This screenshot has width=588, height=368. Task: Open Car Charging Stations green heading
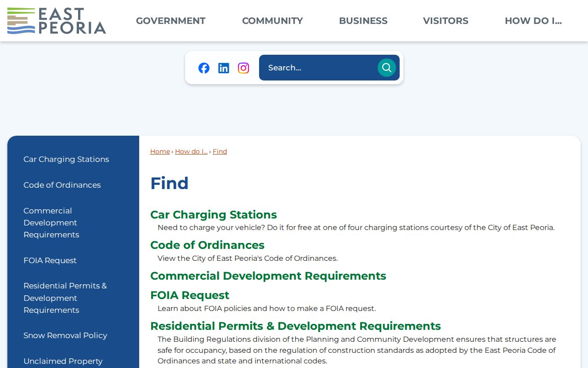[214, 215]
